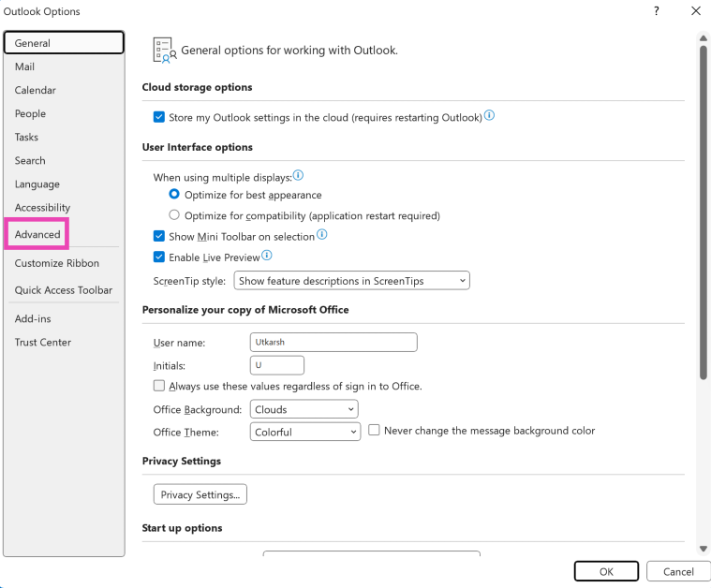Open the Office Theme dropdown
This screenshot has height=588, width=711.
point(305,432)
